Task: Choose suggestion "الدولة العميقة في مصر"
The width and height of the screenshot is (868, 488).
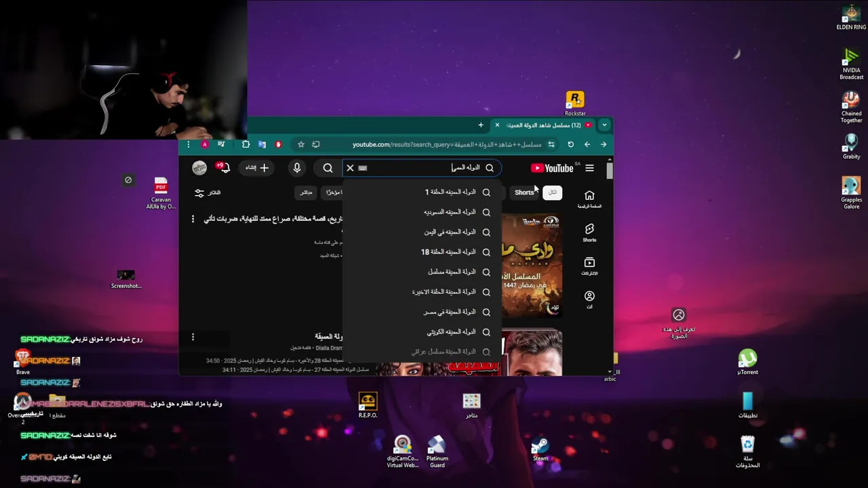Action: (420, 312)
